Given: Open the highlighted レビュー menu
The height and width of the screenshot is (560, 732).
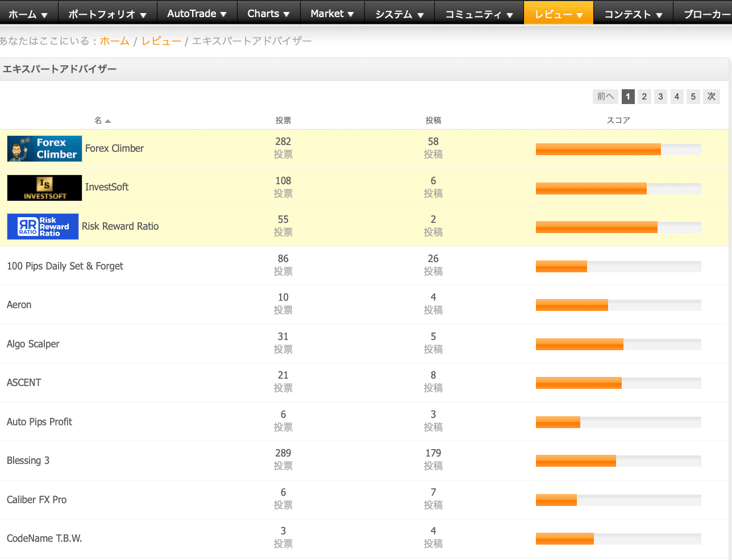Looking at the screenshot, I should 559,14.
